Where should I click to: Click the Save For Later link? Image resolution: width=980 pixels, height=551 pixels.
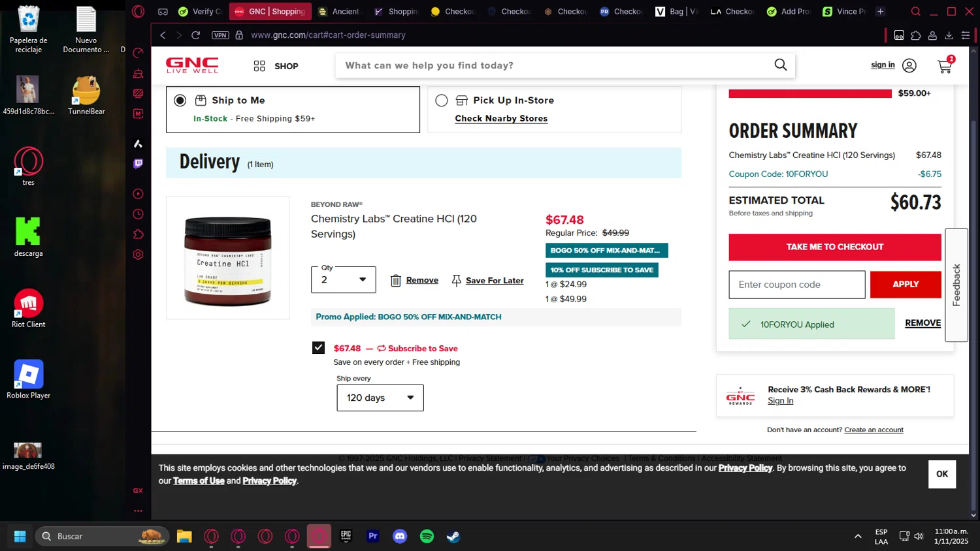tap(495, 281)
